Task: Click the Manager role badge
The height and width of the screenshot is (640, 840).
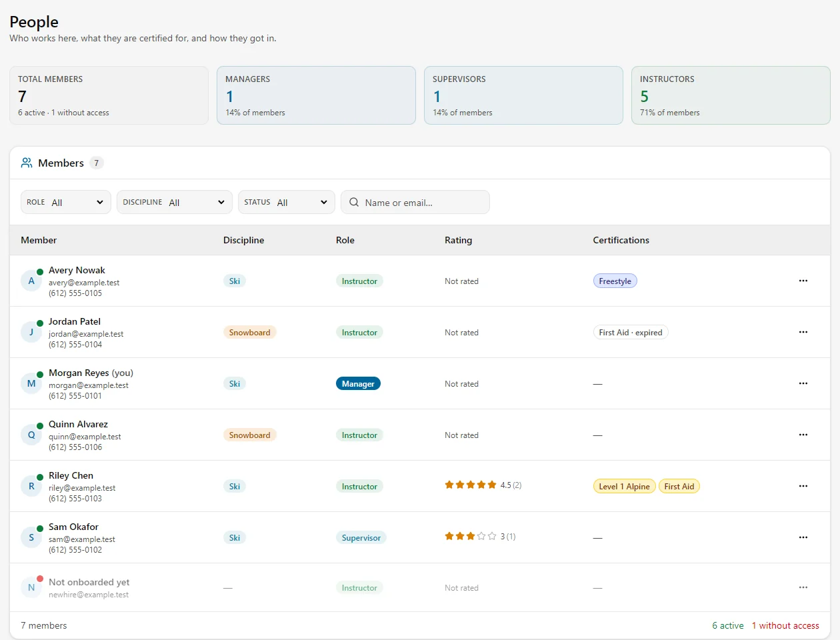Action: click(x=358, y=384)
